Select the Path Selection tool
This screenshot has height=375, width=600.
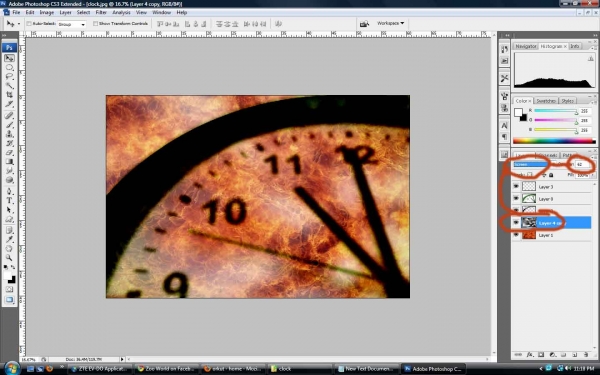[x=9, y=210]
